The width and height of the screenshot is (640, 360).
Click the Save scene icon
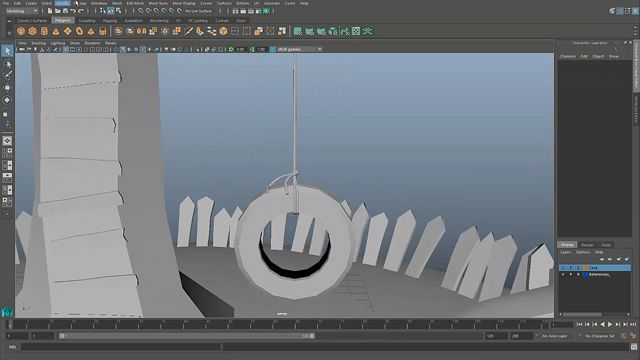tap(65, 11)
